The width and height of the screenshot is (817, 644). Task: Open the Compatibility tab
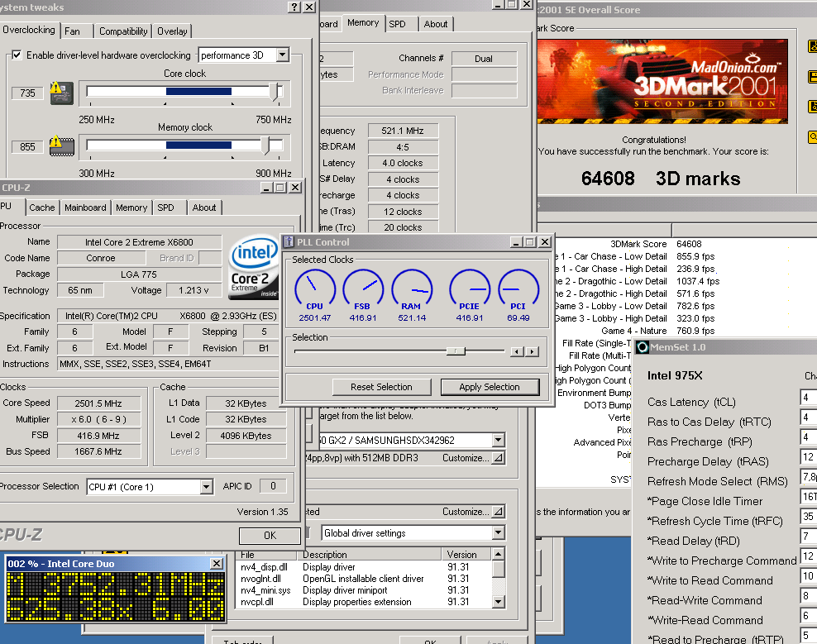point(123,31)
